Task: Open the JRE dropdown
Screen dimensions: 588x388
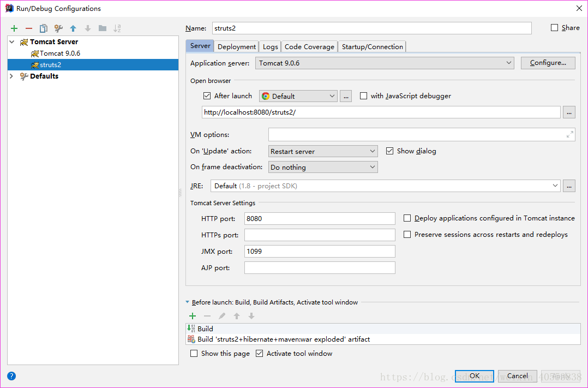Action: [x=386, y=186]
